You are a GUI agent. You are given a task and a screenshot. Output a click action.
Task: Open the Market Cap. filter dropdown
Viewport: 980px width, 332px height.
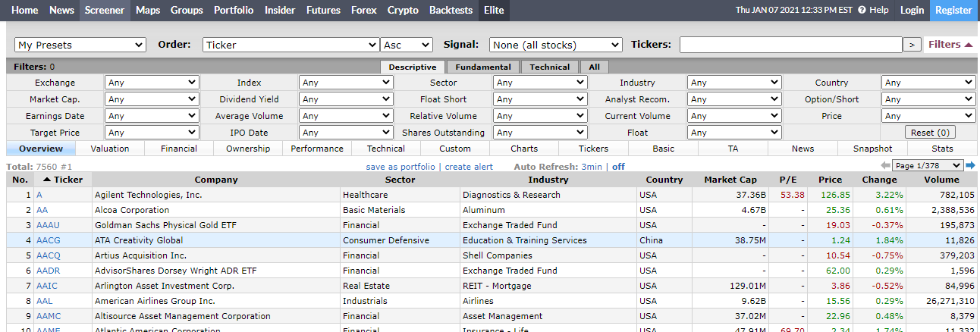coord(152,99)
